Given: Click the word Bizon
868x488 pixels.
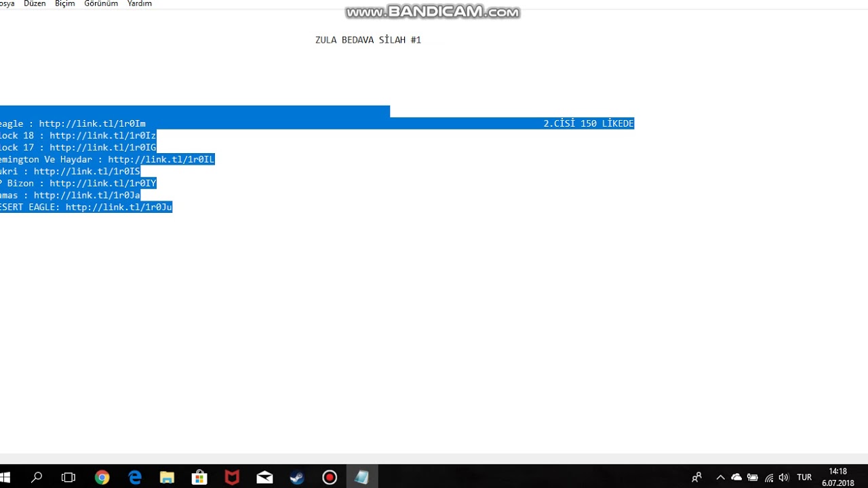Looking at the screenshot, I should click(x=20, y=183).
